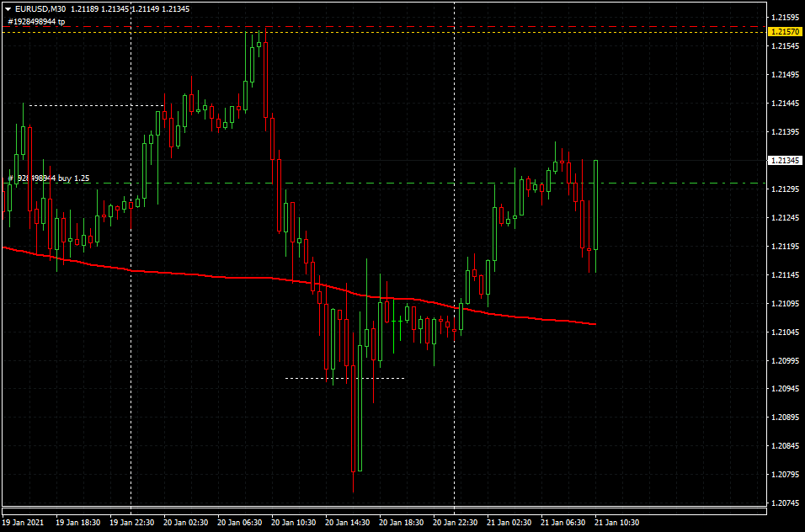805x532 pixels.
Task: Click the 19 Jan 22:30 time label
Action: [132, 522]
